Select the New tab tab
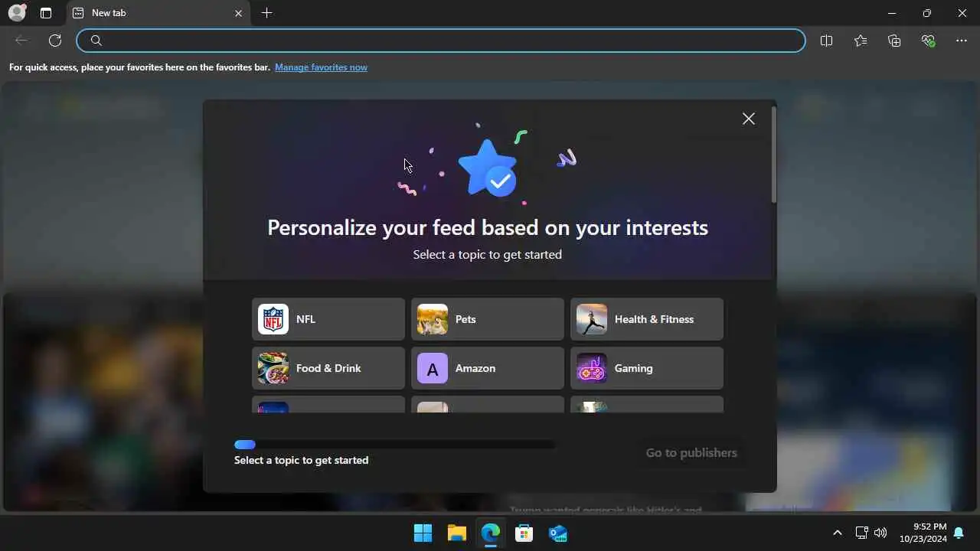The height and width of the screenshot is (551, 980). (158, 13)
